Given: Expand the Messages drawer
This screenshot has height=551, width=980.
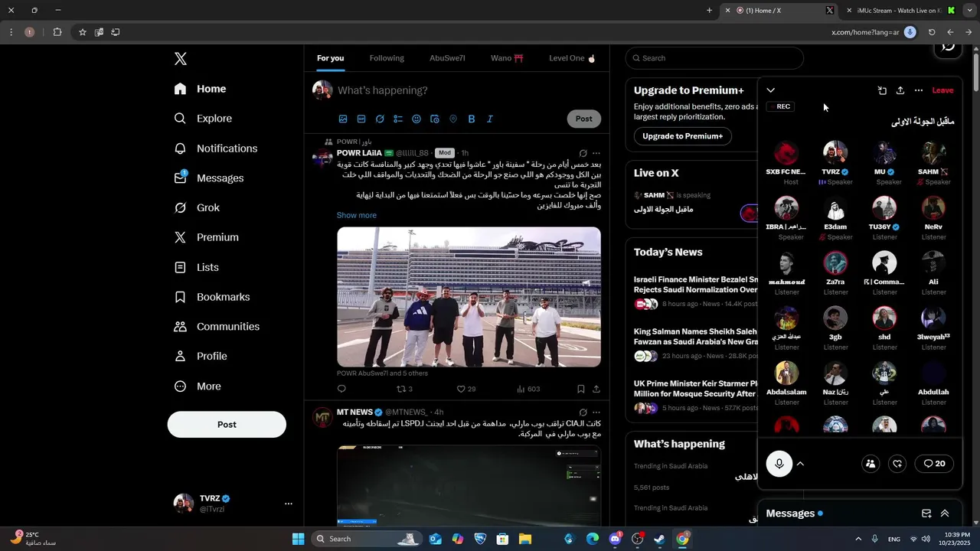Looking at the screenshot, I should 945,514.
